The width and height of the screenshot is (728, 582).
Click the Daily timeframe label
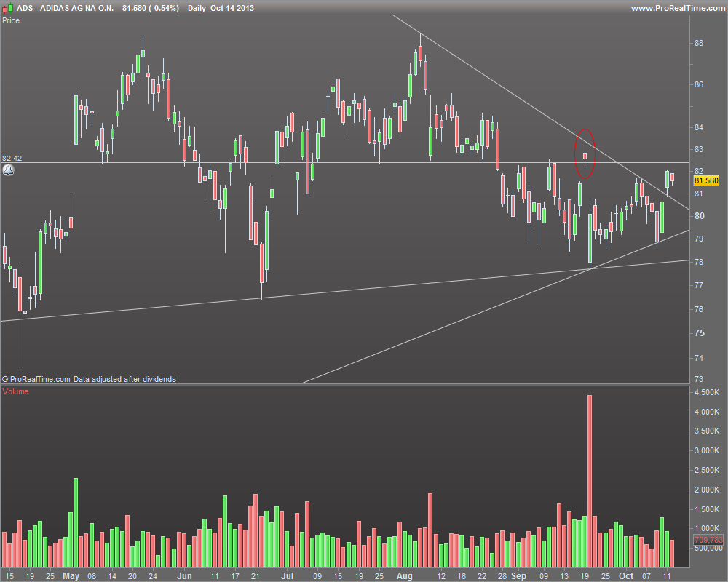pos(197,8)
